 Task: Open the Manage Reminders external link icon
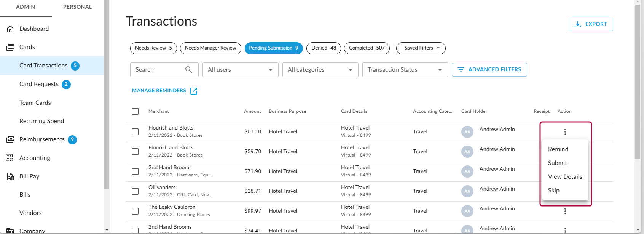(x=194, y=91)
